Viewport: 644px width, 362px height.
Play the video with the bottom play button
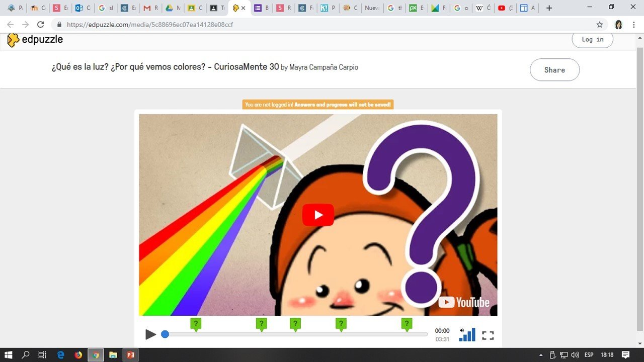click(150, 334)
